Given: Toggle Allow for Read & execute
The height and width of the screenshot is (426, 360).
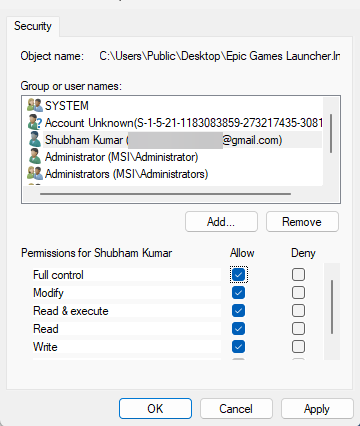Looking at the screenshot, I should click(238, 311).
